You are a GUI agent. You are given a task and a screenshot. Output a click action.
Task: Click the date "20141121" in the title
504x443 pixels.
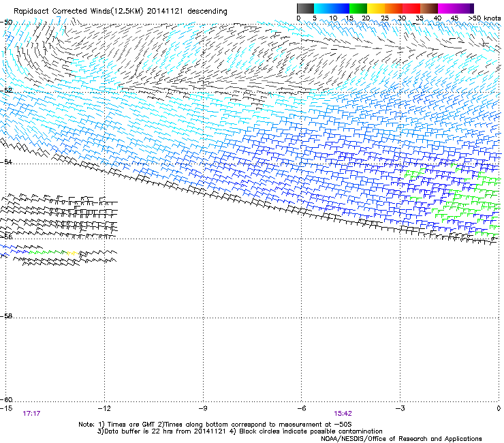pyautogui.click(x=165, y=11)
